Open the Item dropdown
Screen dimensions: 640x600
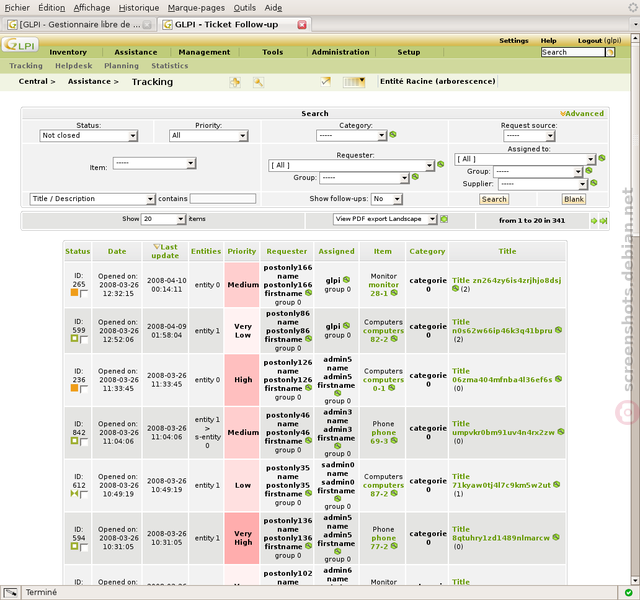click(154, 163)
